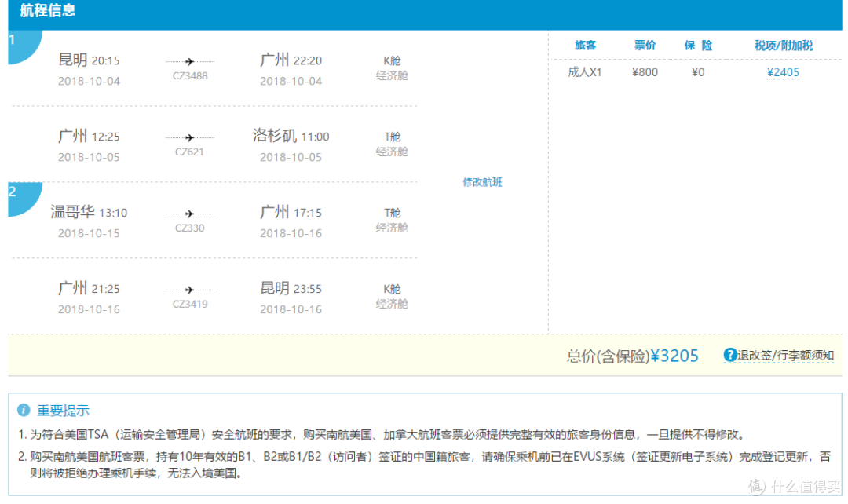Click the airplane arrow above CZ621
The height and width of the screenshot is (504, 848).
pyautogui.click(x=189, y=138)
